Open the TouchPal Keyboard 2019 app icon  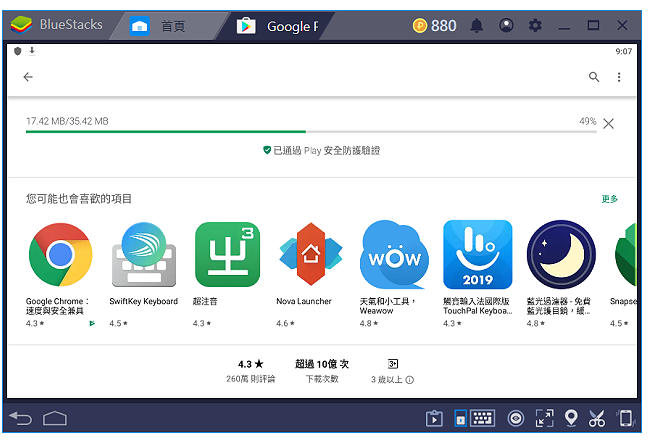click(x=478, y=255)
